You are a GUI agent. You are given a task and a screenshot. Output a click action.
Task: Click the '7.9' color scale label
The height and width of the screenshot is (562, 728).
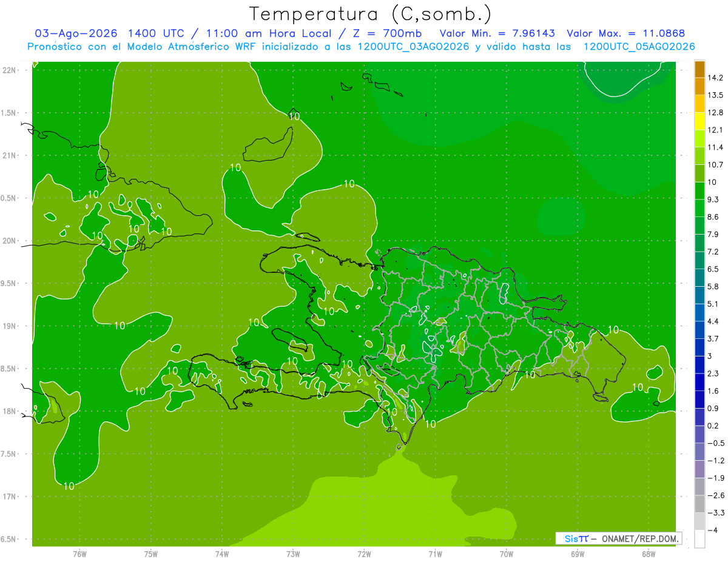coord(713,234)
